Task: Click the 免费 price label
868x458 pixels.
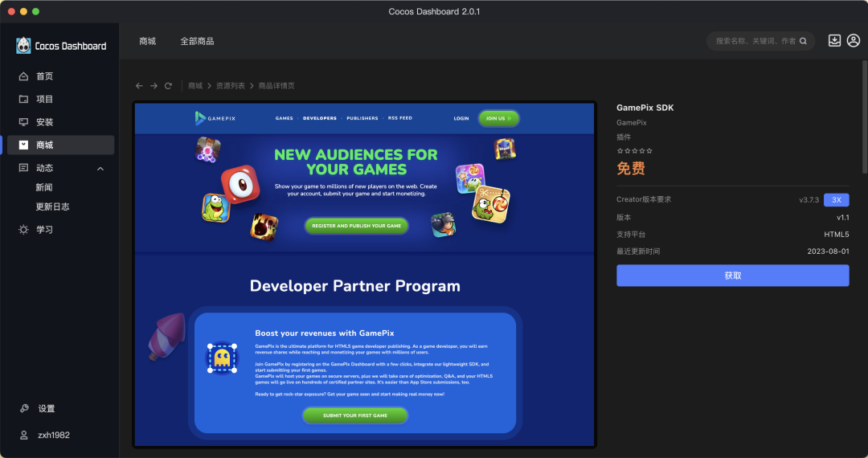Action: [631, 168]
